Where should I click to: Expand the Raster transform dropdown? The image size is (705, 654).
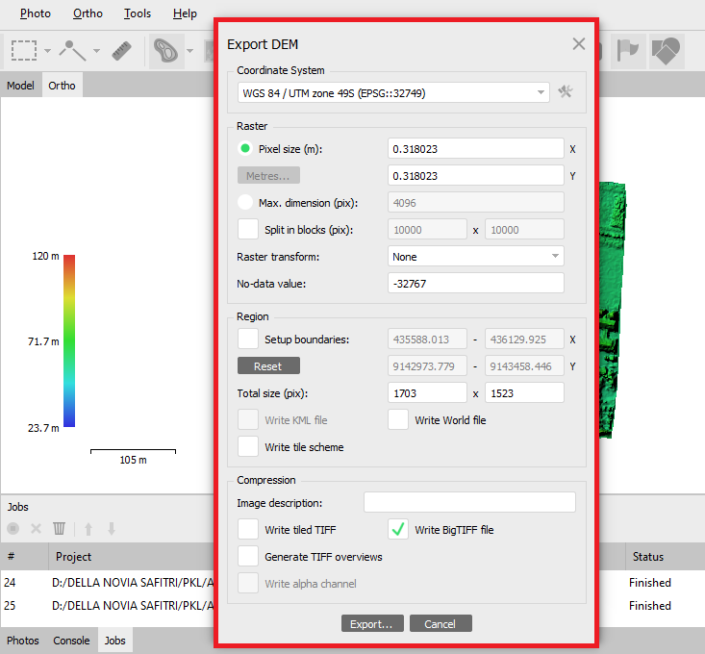pyautogui.click(x=476, y=256)
